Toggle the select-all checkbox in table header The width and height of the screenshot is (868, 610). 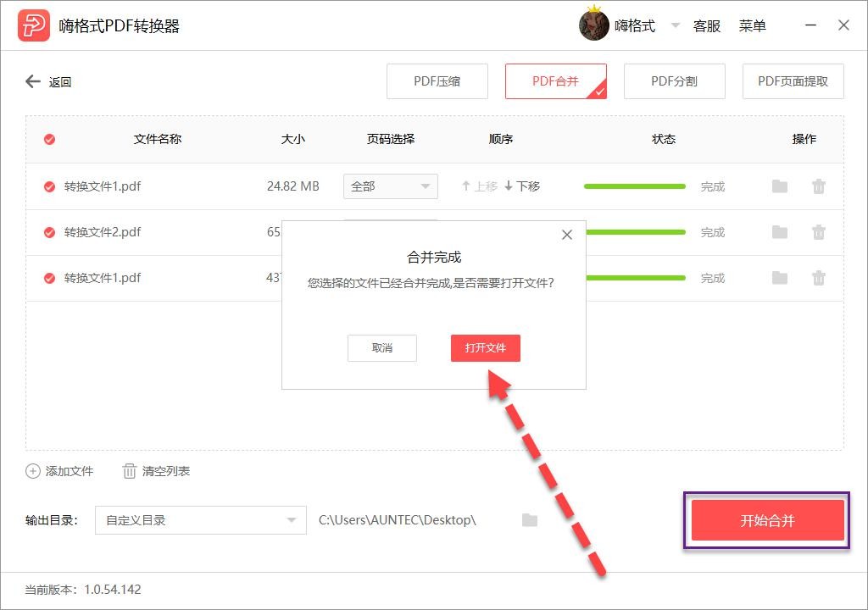click(x=49, y=140)
